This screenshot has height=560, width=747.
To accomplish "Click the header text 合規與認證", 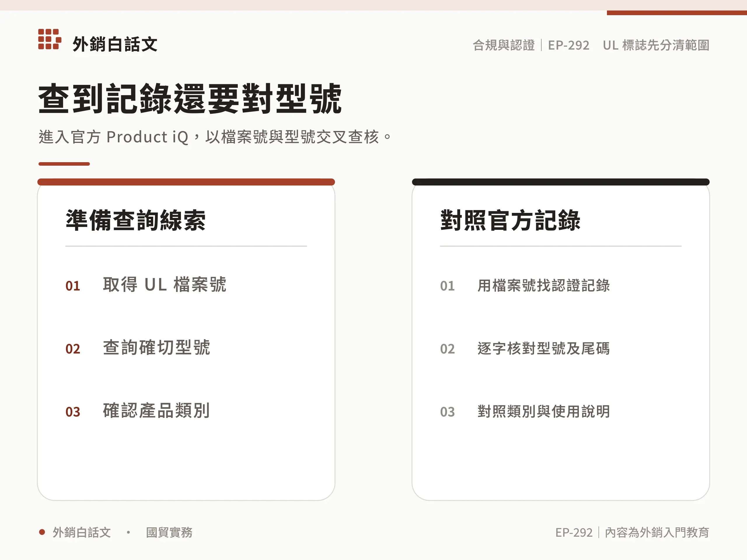I will coord(504,45).
